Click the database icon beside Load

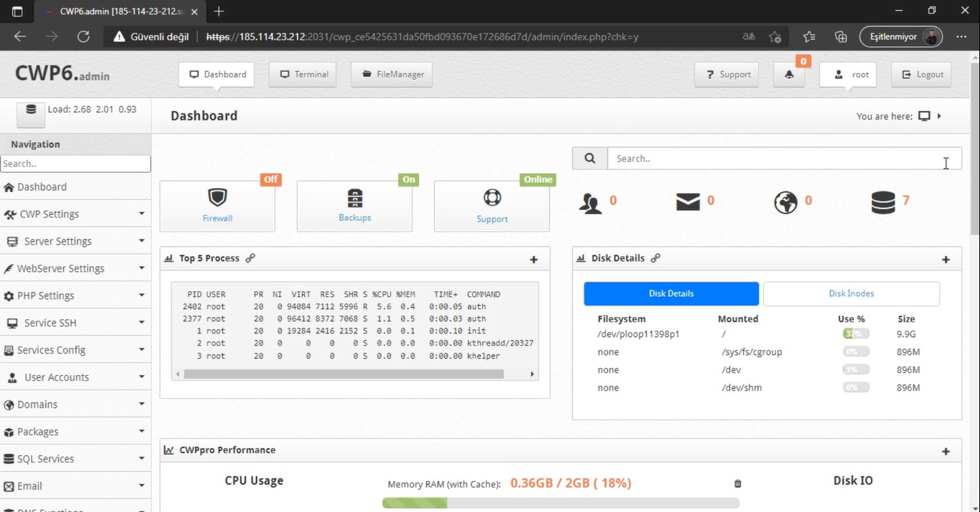[31, 115]
